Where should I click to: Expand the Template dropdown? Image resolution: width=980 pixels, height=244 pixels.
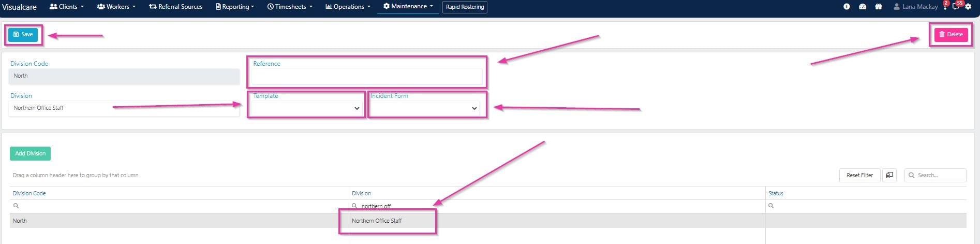pyautogui.click(x=306, y=108)
